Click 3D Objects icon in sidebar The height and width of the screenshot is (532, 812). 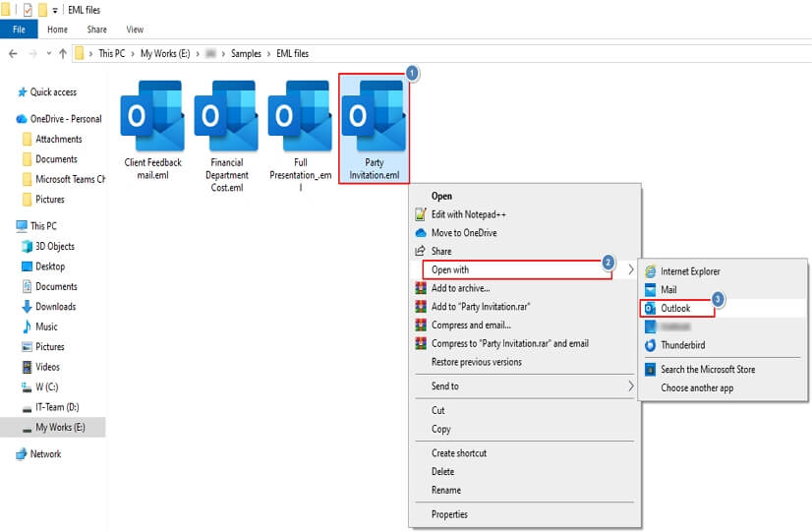(x=27, y=246)
